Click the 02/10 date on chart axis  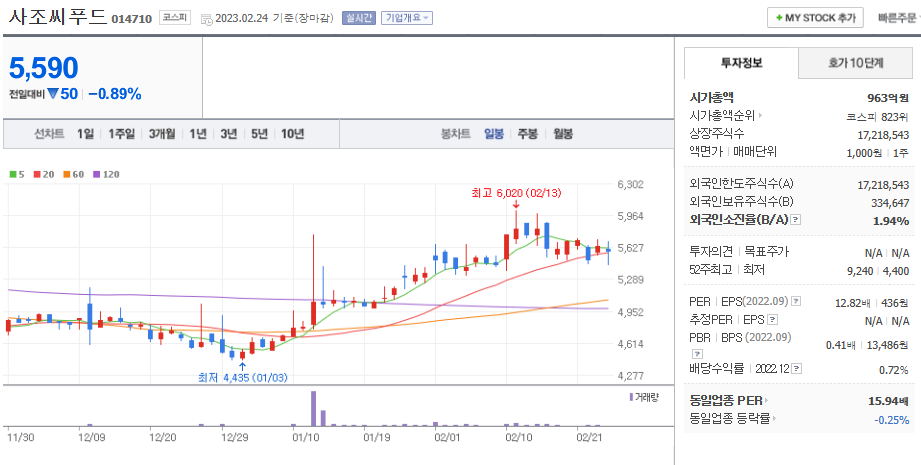click(518, 437)
